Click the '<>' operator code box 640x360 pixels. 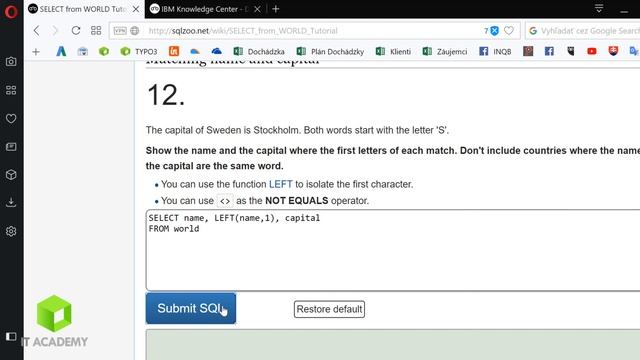225,201
